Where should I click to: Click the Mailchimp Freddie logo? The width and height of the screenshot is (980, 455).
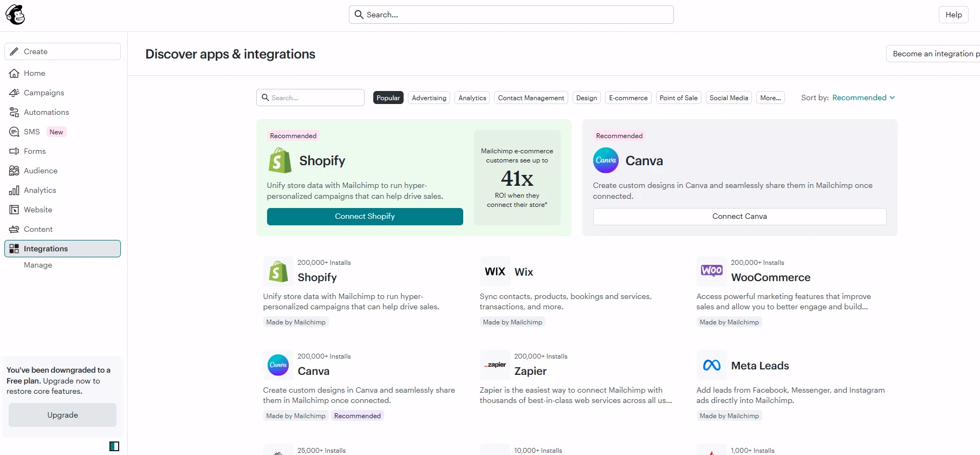(15, 15)
